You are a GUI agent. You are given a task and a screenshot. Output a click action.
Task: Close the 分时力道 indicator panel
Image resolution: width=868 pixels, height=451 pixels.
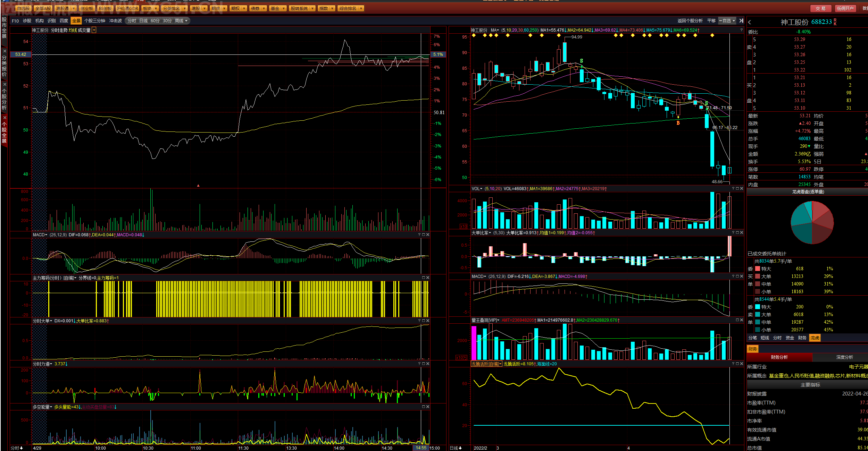428,364
